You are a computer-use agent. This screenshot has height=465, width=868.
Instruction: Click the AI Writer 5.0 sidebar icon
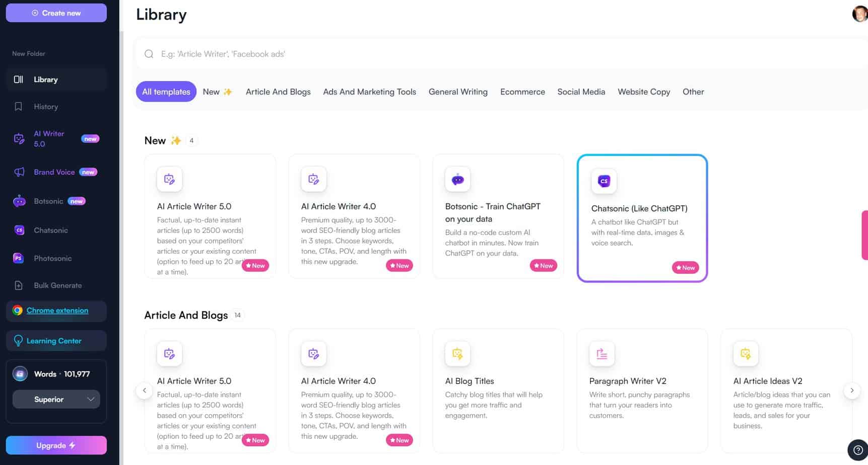pos(19,139)
